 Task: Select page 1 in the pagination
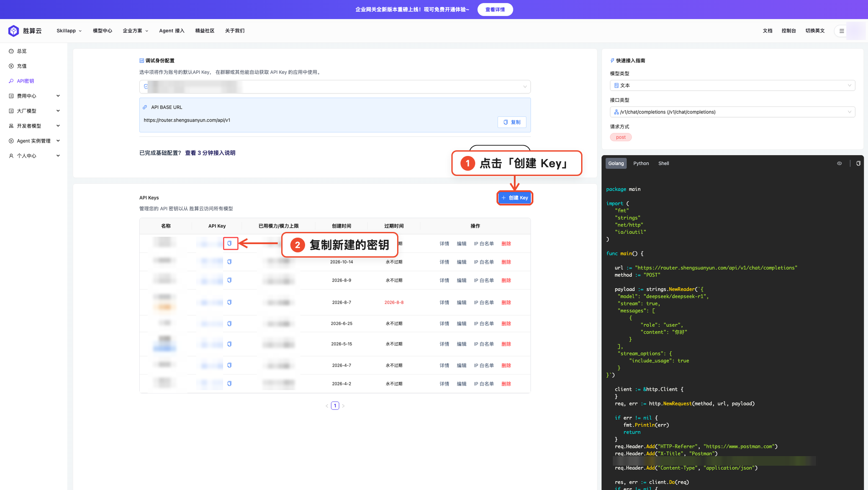[x=335, y=406]
